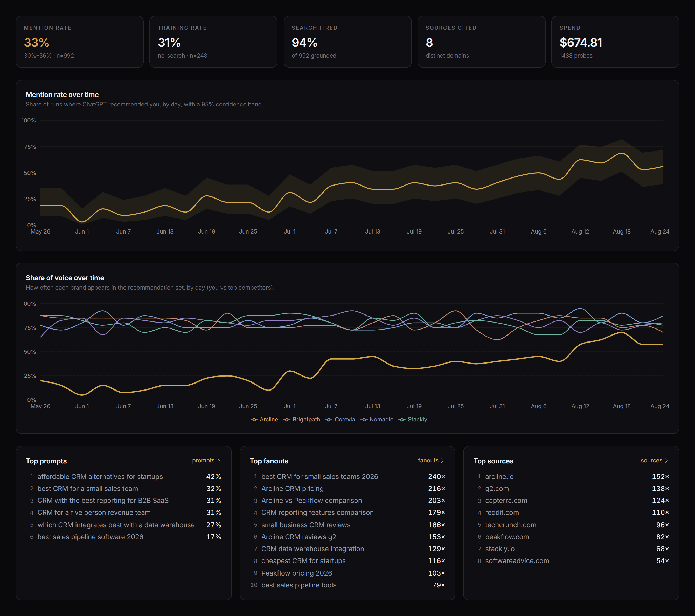The image size is (695, 616).
Task: Click capterra.com in Top sources
Action: tap(506, 500)
